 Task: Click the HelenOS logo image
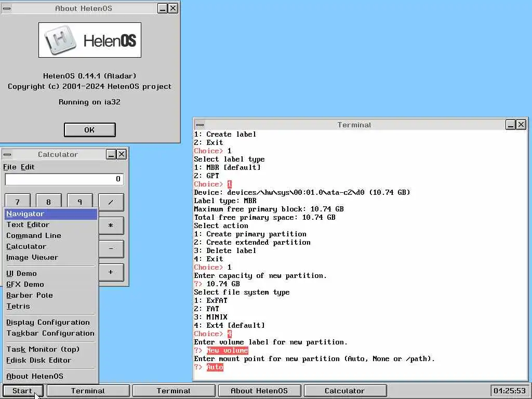tap(90, 40)
